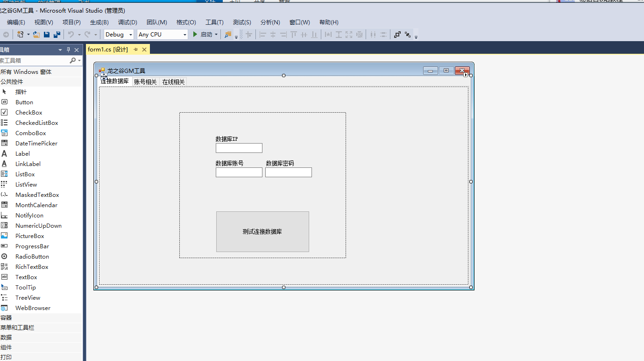Click the Open File toolbar icon
Viewport: 644px width, 361px height.
pos(36,34)
